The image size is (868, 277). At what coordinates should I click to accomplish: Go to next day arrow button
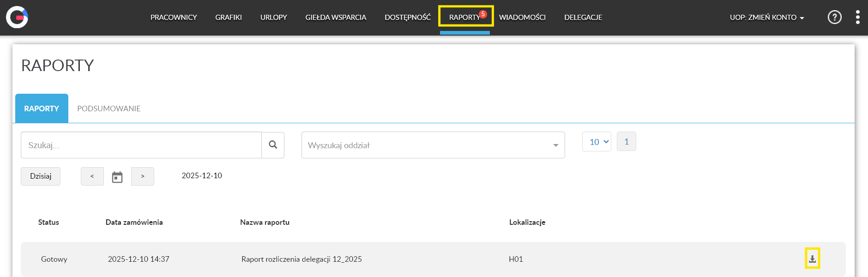coord(143,176)
